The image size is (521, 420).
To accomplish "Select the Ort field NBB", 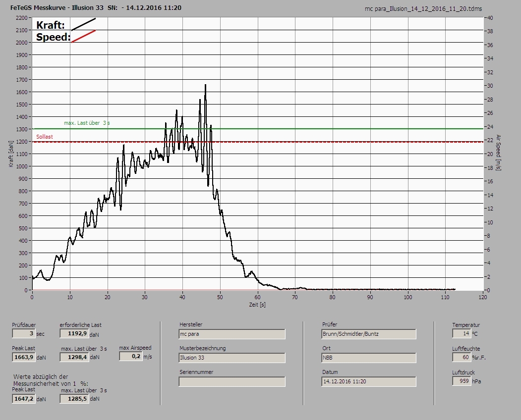I will click(369, 358).
